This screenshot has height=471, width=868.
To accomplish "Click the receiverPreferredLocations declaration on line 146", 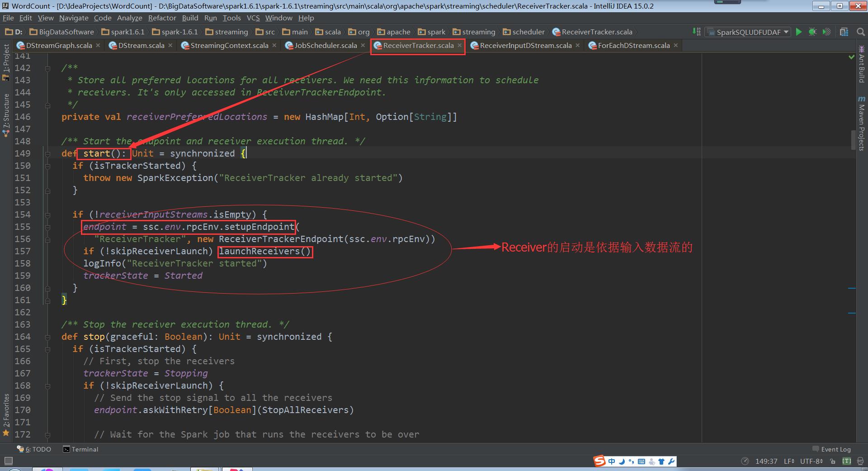I will [197, 117].
